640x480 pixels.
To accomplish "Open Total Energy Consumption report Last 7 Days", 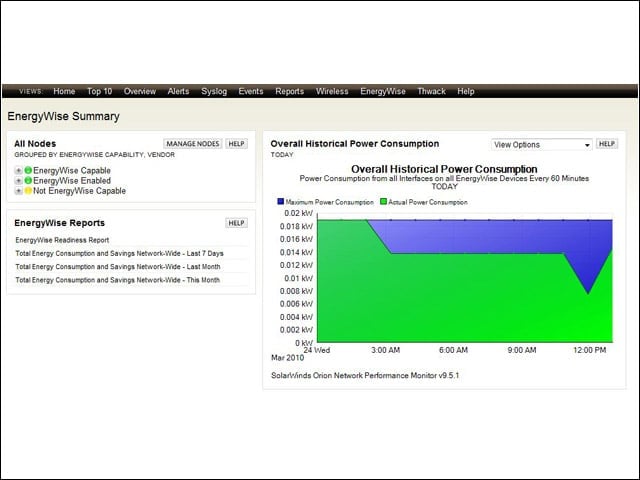I will [119, 253].
